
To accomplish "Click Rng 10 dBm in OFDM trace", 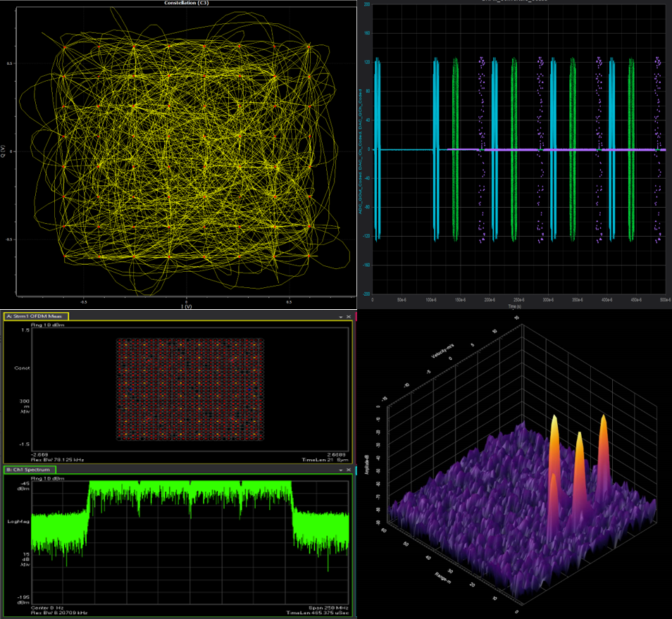I will coord(48,325).
